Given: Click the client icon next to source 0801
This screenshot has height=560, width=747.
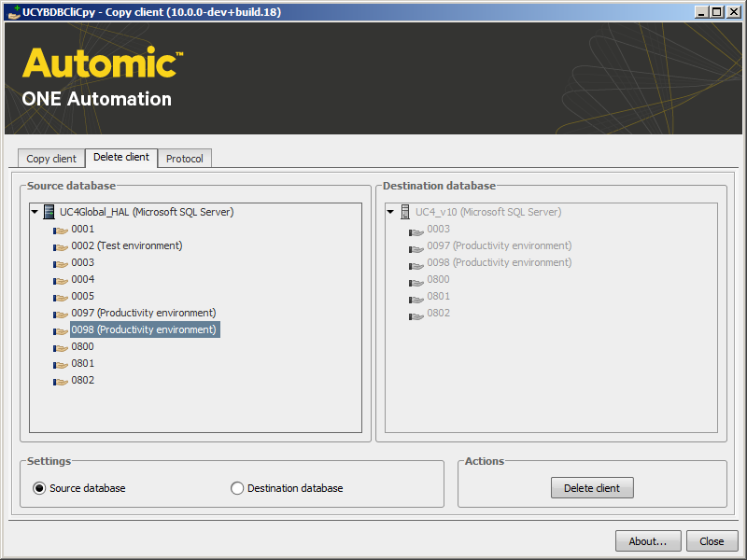Looking at the screenshot, I should tap(60, 365).
